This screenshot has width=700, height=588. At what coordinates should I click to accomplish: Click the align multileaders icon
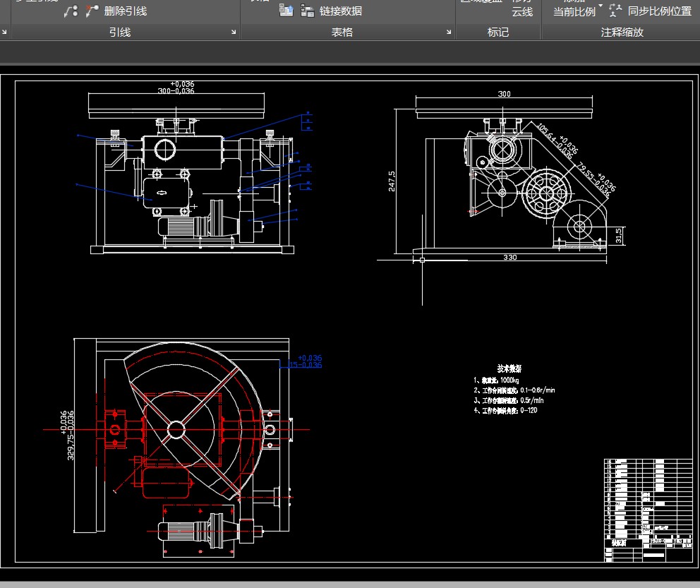[71, 11]
